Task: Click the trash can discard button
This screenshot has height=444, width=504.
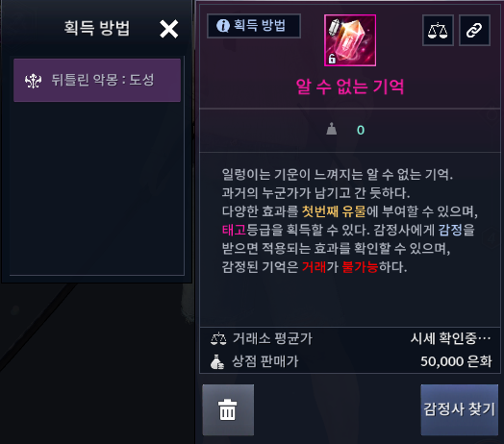Action: [228, 409]
